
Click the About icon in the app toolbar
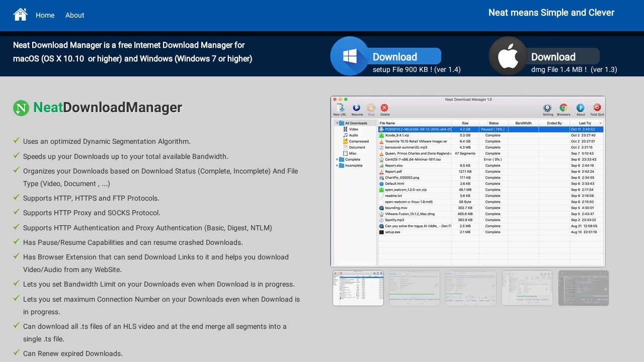[580, 108]
